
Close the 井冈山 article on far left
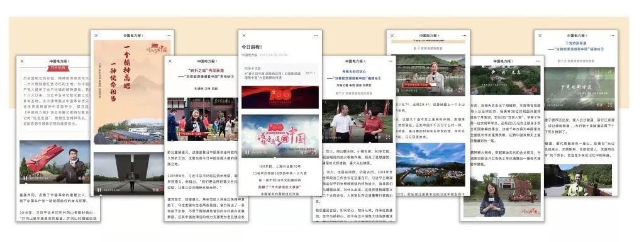[x=22, y=61]
